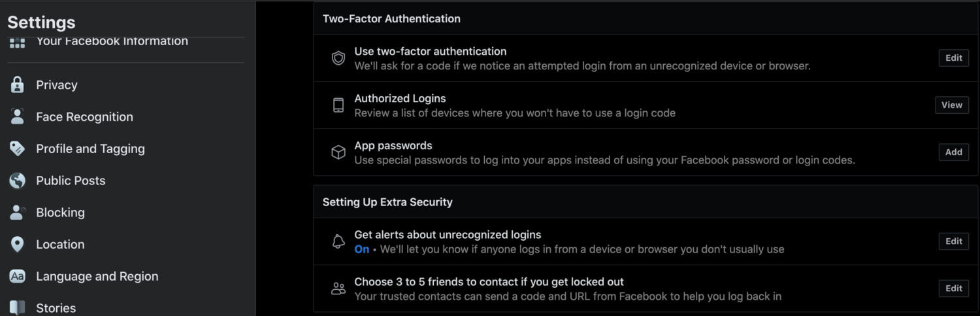Screen dimensions: 980x316
Task: Click the Location pin icon
Action: [18, 245]
